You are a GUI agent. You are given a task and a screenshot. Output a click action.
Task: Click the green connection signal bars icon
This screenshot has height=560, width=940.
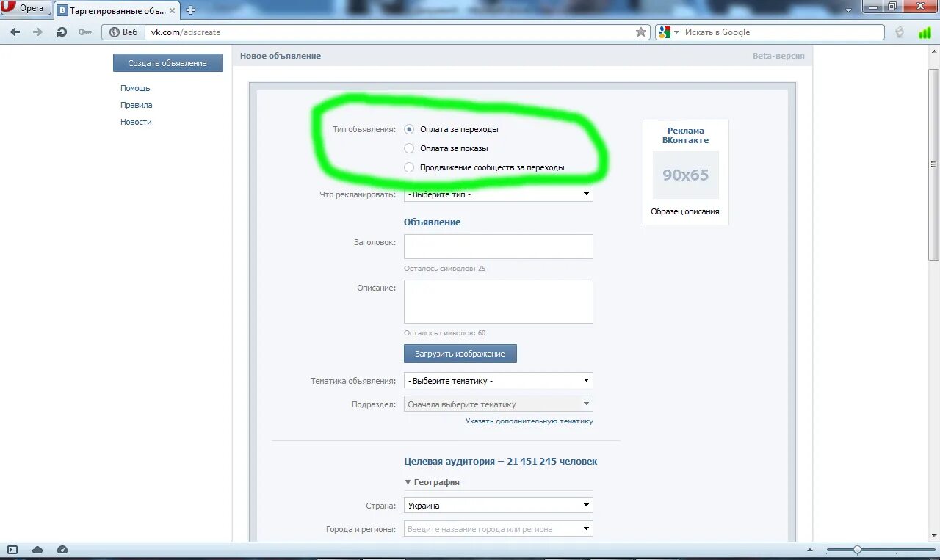(925, 32)
